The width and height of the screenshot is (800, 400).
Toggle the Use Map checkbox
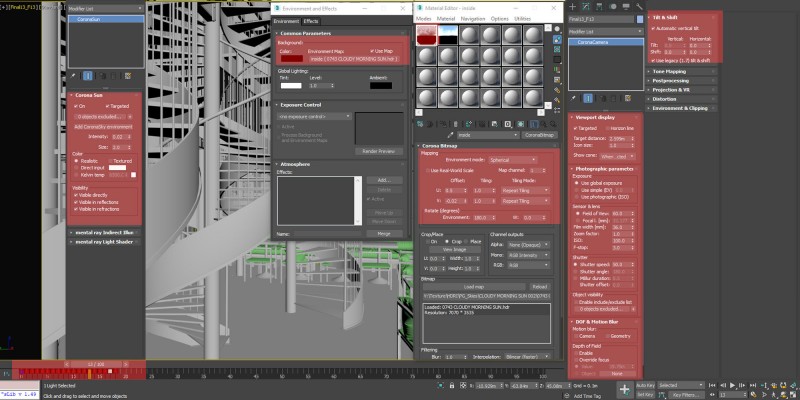click(371, 50)
